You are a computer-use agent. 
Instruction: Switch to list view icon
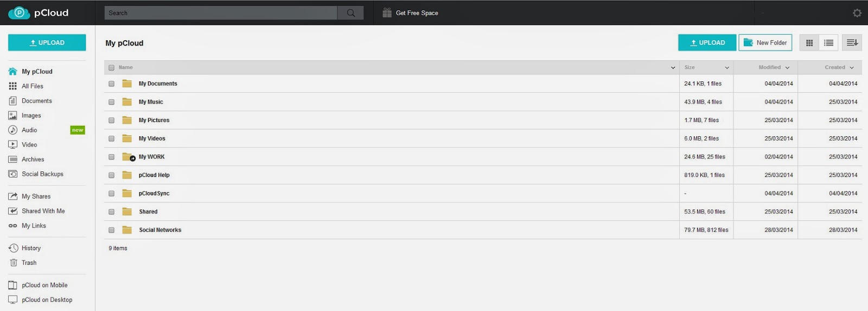click(x=829, y=43)
